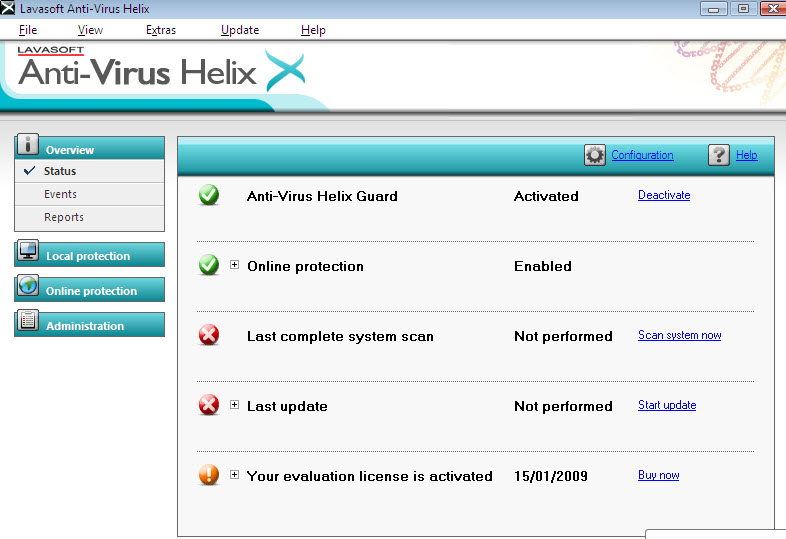
Task: Open the Local protection section
Action: [x=89, y=254]
